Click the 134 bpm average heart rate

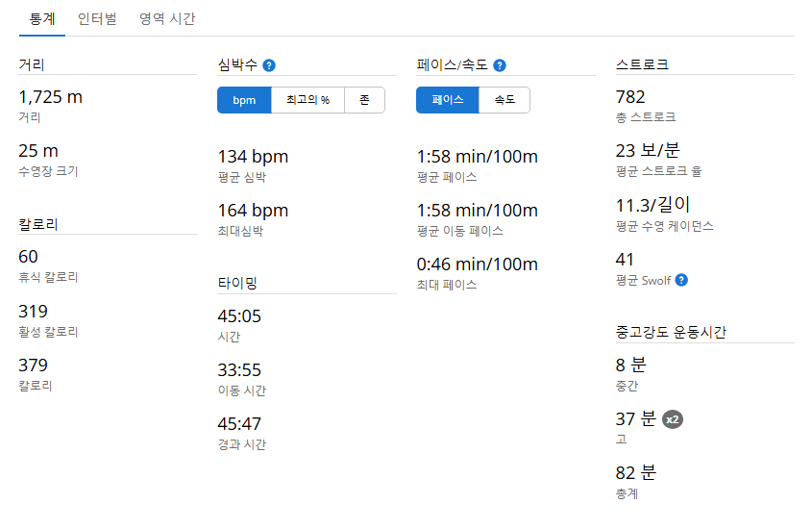[253, 157]
